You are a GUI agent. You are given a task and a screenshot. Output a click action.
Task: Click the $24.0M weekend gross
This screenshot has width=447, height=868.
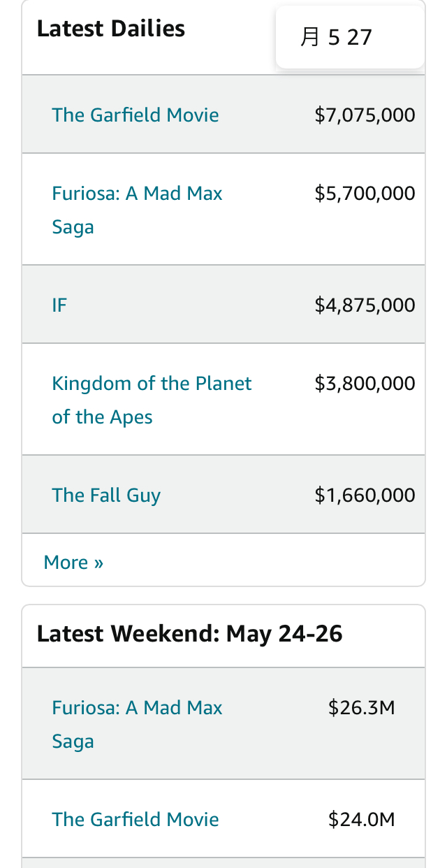(361, 819)
